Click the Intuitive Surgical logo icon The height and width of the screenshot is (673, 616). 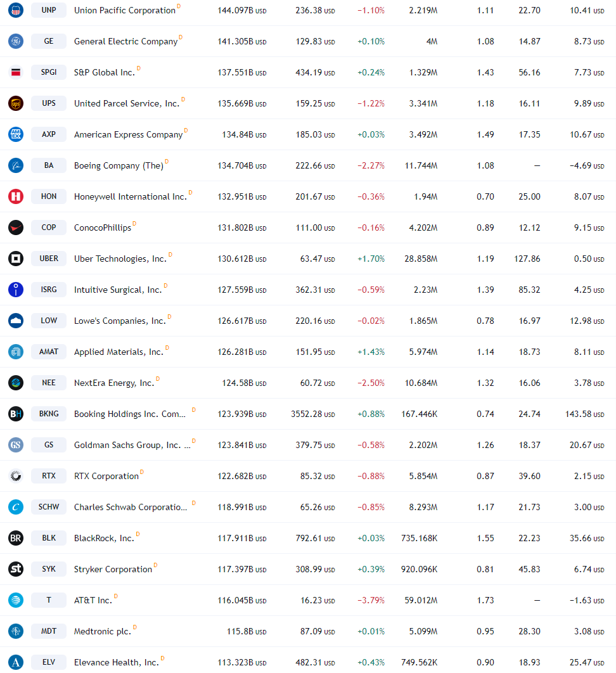click(16, 290)
